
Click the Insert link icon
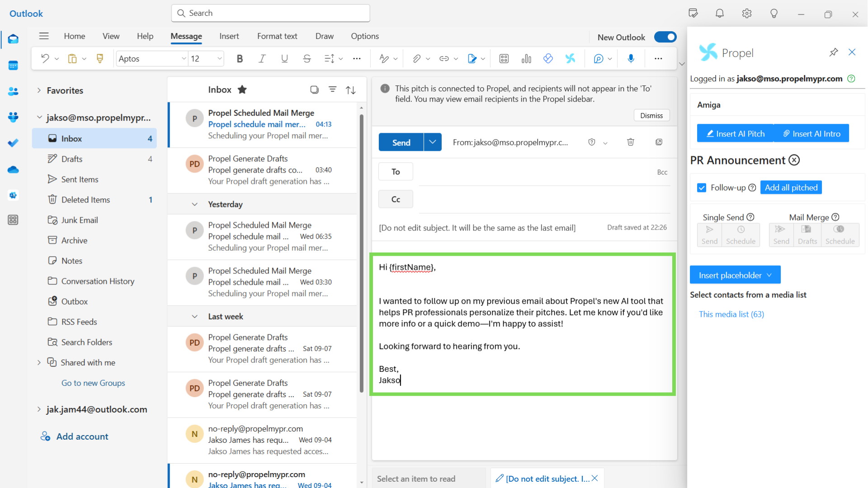444,59
